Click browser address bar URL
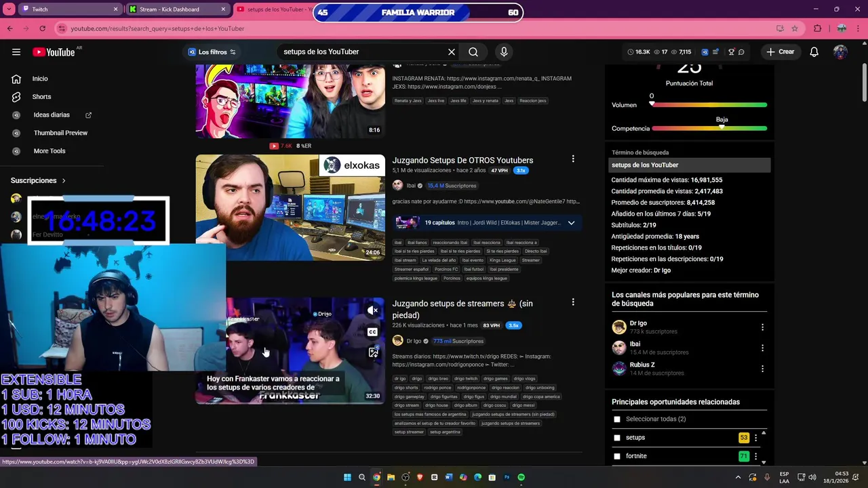The image size is (868, 488). coord(157,28)
